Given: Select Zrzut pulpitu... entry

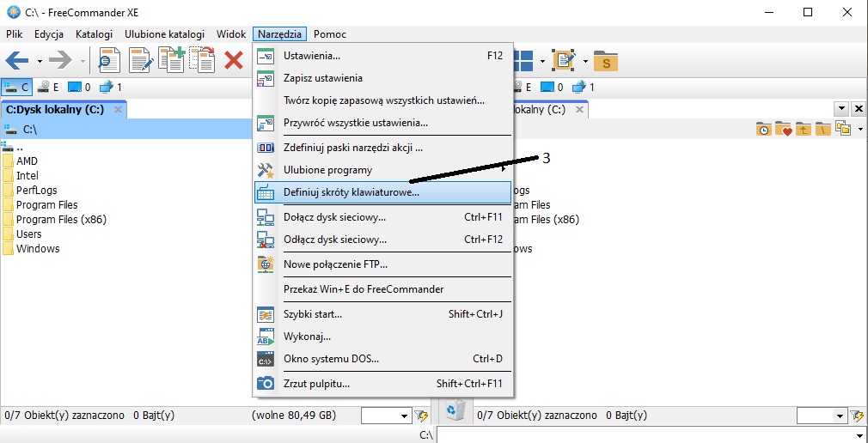Looking at the screenshot, I should coord(382,383).
